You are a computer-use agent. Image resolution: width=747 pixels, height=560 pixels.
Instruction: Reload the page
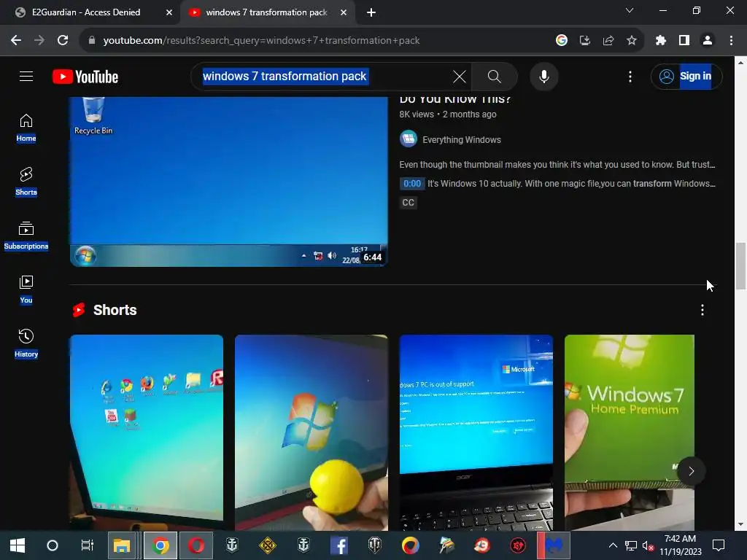coord(63,41)
